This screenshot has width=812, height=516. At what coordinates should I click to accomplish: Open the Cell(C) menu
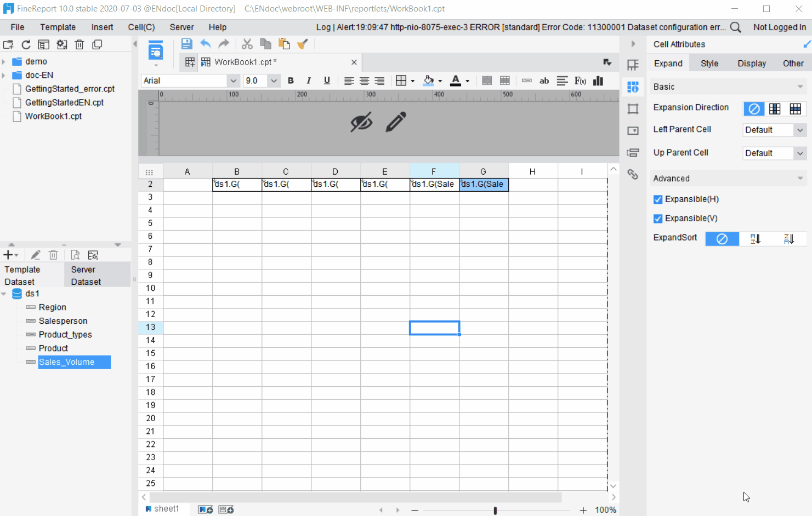pyautogui.click(x=141, y=27)
